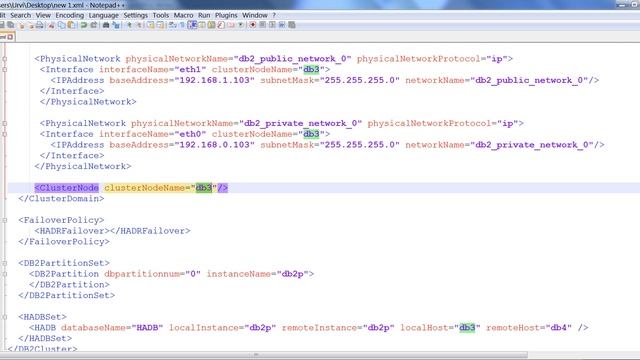640x360 pixels.
Task: Open the Search menu
Action: click(x=20, y=15)
